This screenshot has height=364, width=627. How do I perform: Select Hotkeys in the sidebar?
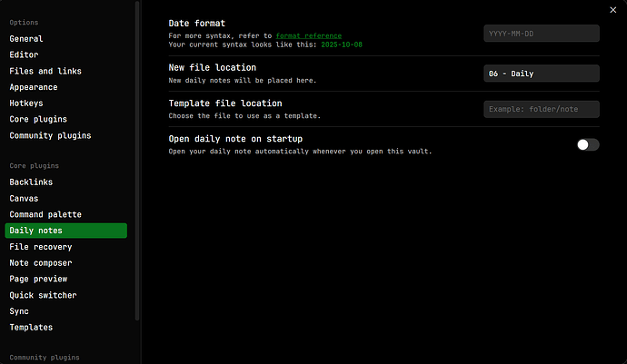[27, 103]
